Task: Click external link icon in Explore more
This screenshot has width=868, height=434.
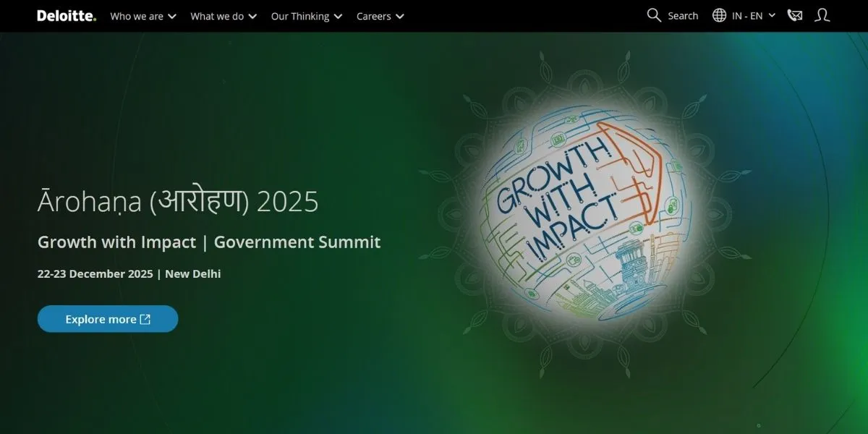Action: [145, 319]
